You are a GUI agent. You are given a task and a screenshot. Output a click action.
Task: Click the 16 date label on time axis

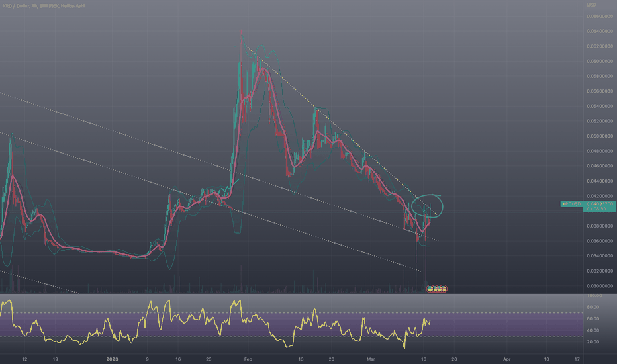click(x=178, y=359)
